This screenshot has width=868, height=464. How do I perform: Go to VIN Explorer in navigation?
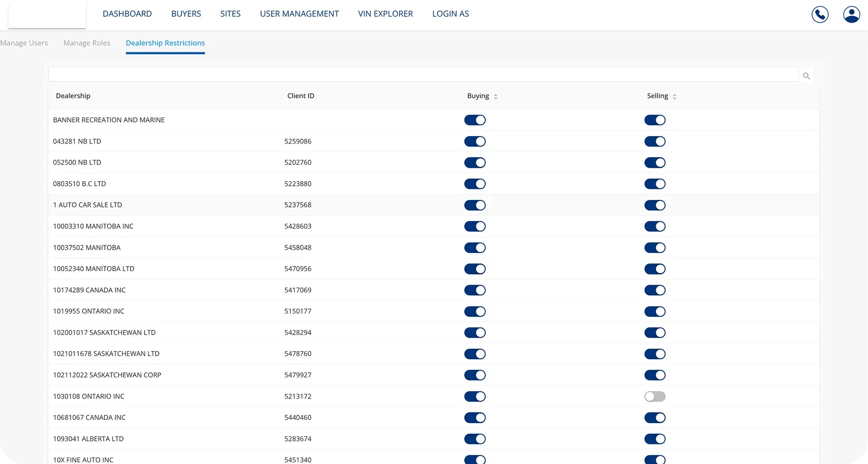tap(385, 14)
